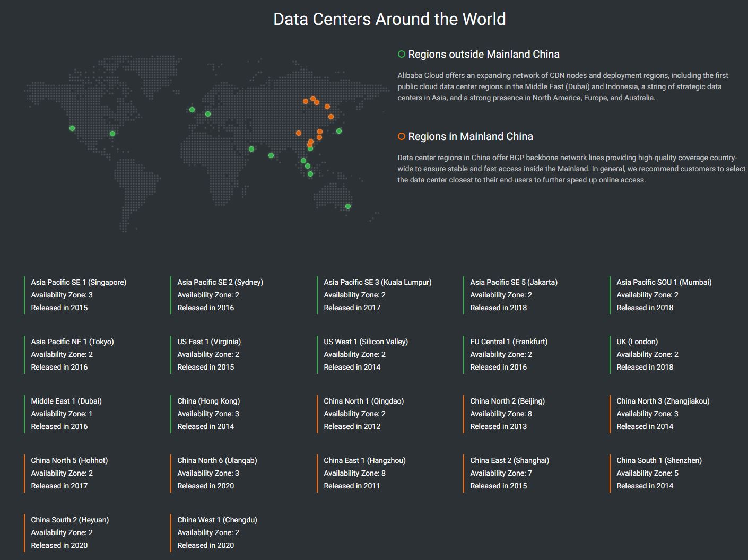This screenshot has height=560, width=748.
Task: Click Asia Pacific NE 1 (Tokyo) title
Action: 72,342
